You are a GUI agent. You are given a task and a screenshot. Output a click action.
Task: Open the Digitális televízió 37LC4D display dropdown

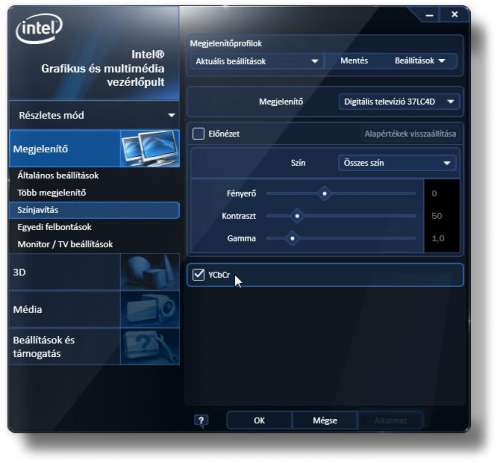pyautogui.click(x=399, y=101)
